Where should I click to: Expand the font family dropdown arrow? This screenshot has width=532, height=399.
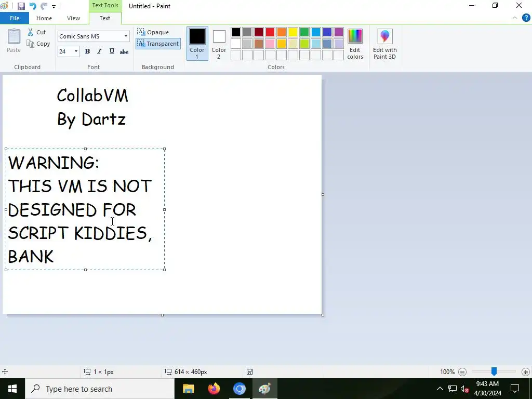tap(126, 36)
